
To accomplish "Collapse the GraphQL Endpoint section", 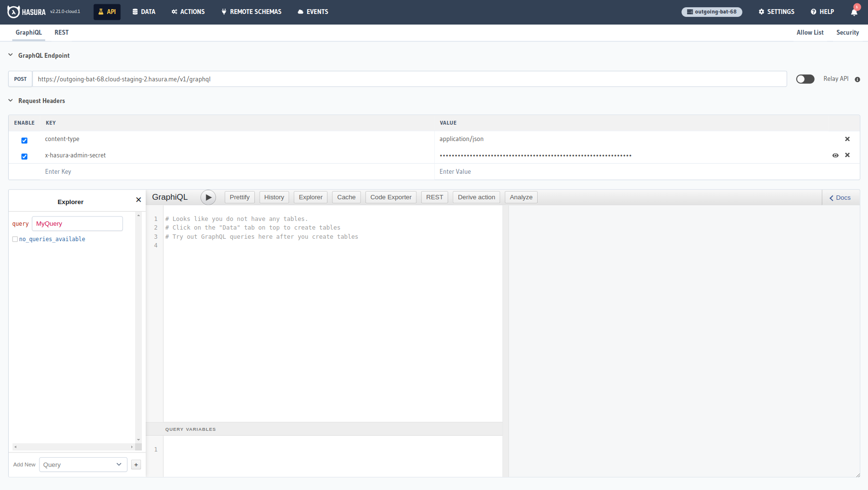I will click(11, 55).
